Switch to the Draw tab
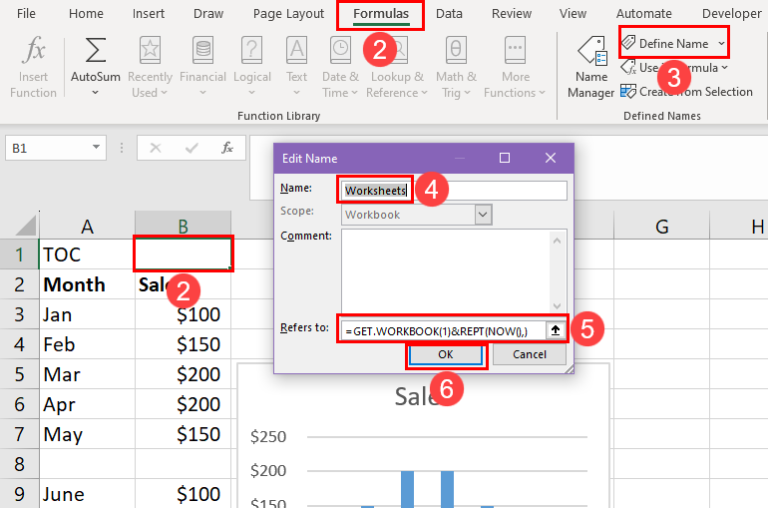The width and height of the screenshot is (768, 508). 208,14
